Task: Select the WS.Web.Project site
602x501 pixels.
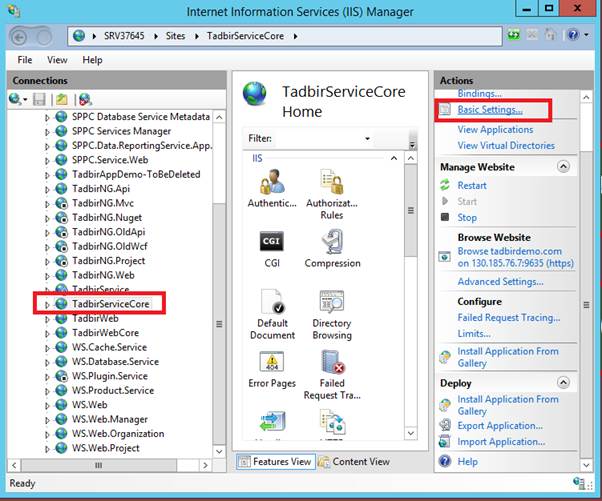Action: (106, 448)
